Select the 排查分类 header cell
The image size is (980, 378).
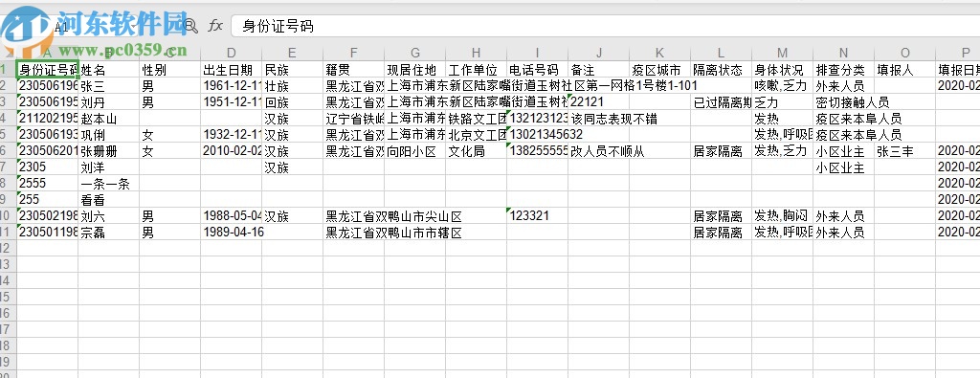(x=844, y=69)
